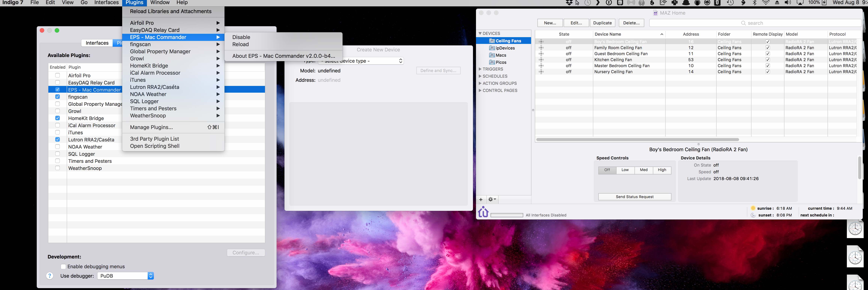Click the Indigo house logo icon
The height and width of the screenshot is (290, 868).
tap(483, 212)
